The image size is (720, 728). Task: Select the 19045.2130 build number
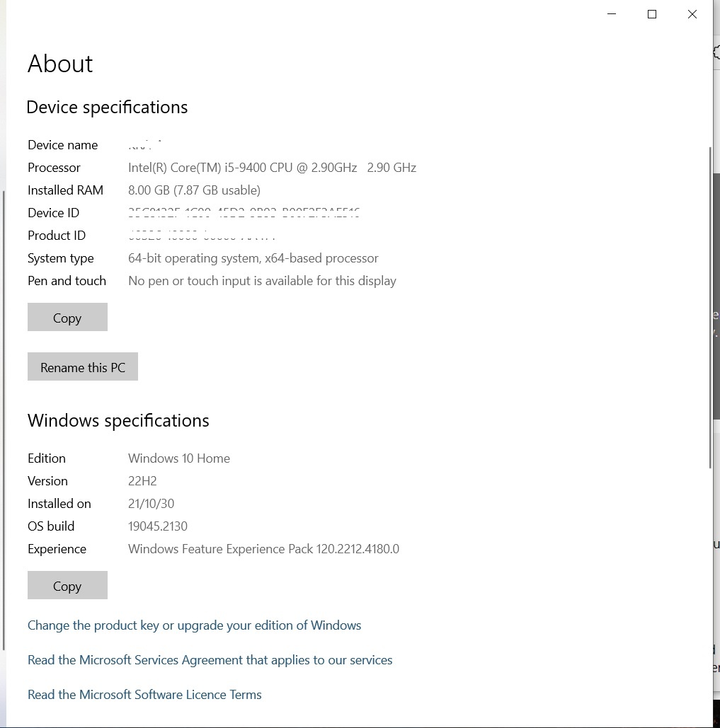[158, 526]
